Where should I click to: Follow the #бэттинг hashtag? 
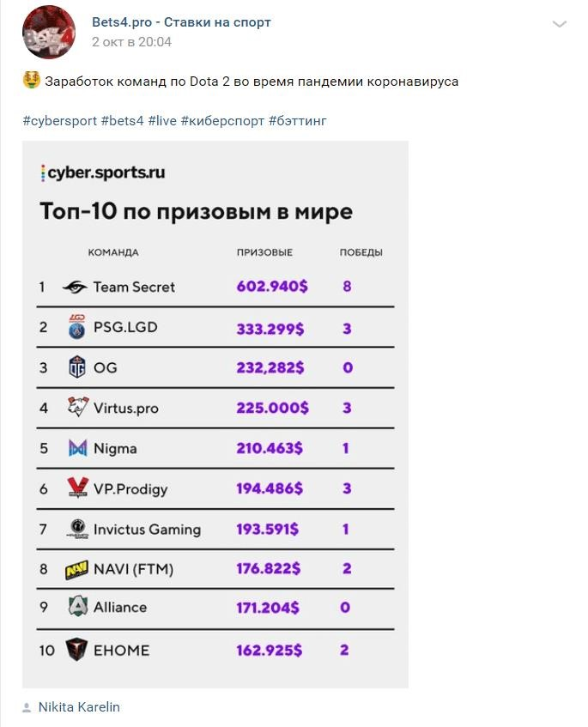298,121
